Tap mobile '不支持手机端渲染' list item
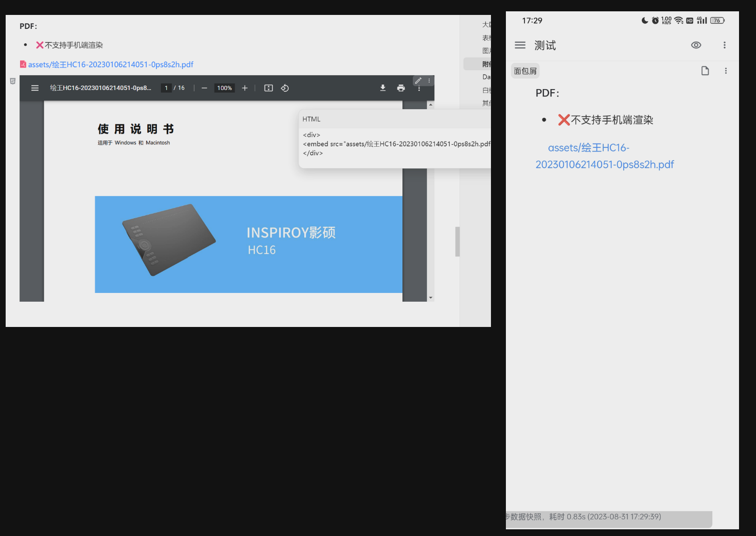The height and width of the screenshot is (536, 756). (606, 120)
